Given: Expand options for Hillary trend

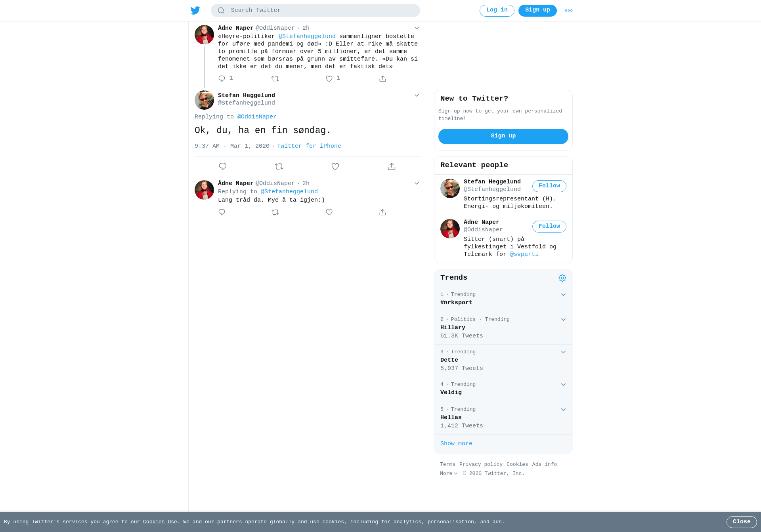Looking at the screenshot, I should tap(563, 320).
